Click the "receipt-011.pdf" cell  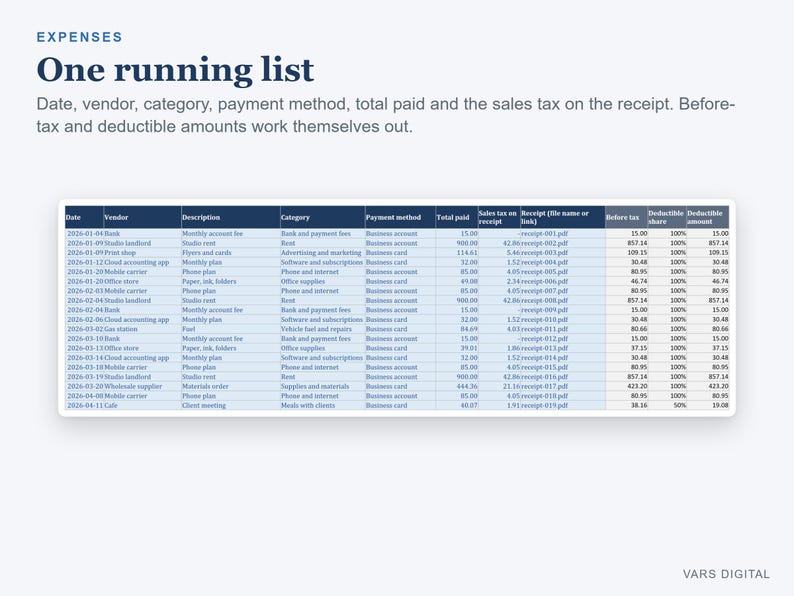563,329
